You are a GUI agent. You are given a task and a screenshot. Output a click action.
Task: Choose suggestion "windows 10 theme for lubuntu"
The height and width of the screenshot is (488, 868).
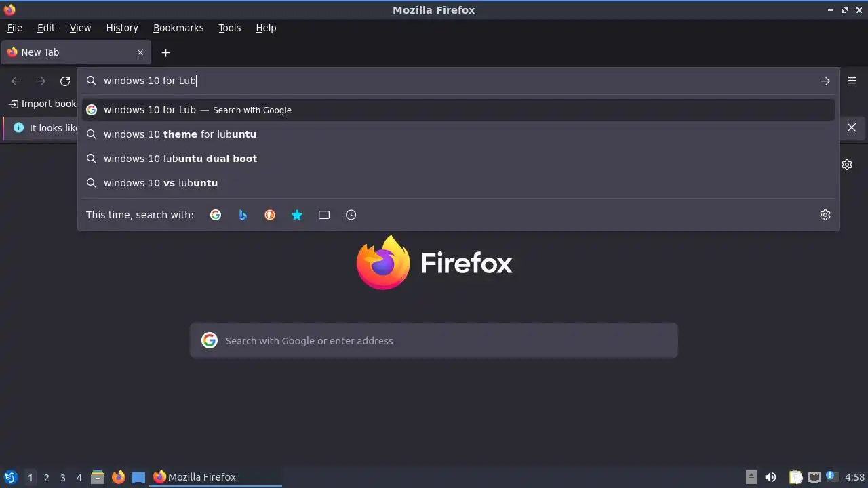pos(458,134)
